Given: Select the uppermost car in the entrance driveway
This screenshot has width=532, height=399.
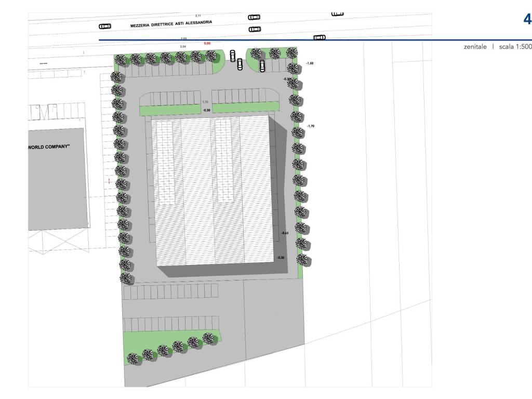Looking at the screenshot, I should point(232,55).
